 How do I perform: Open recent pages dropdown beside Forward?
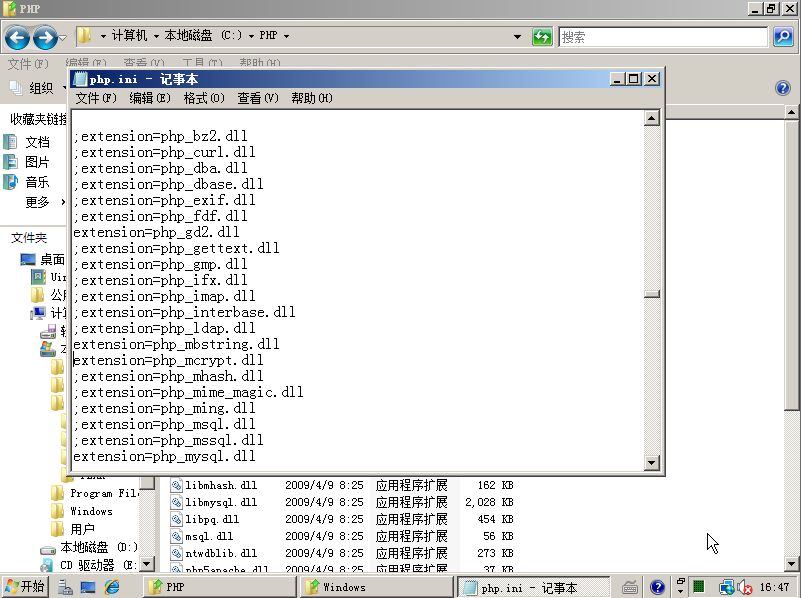[x=62, y=38]
